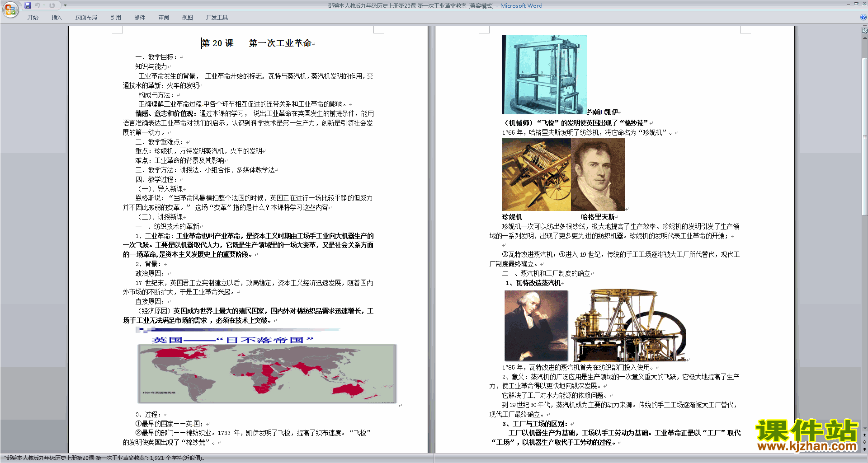Customize the Quick Access Toolbar dropdown
Screen dimensions: 868x463
65,5
